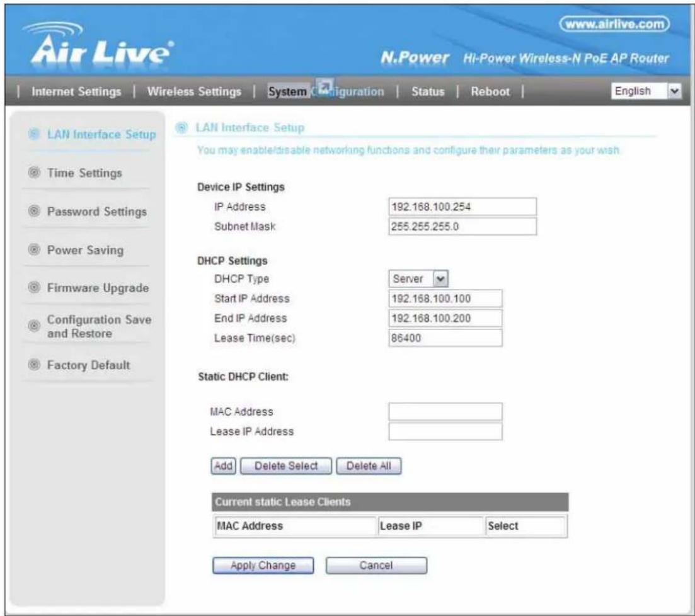This screenshot has height=616, width=695.
Task: Focus the Lease Time field
Action: point(445,338)
